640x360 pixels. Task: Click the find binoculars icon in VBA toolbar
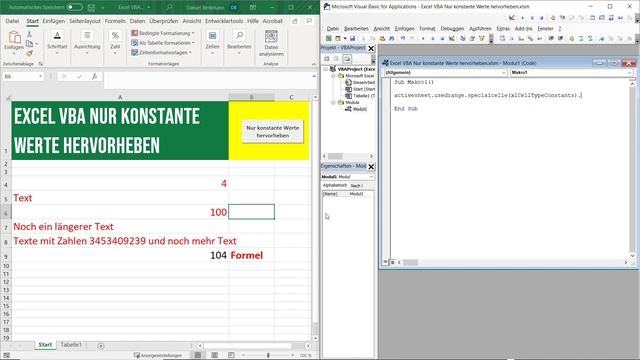[391, 38]
